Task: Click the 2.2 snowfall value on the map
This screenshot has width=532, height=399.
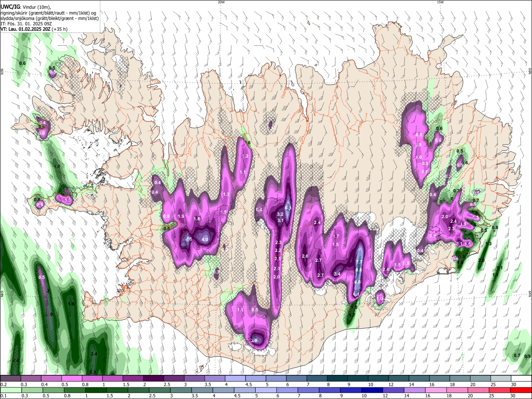Action: click(278, 250)
